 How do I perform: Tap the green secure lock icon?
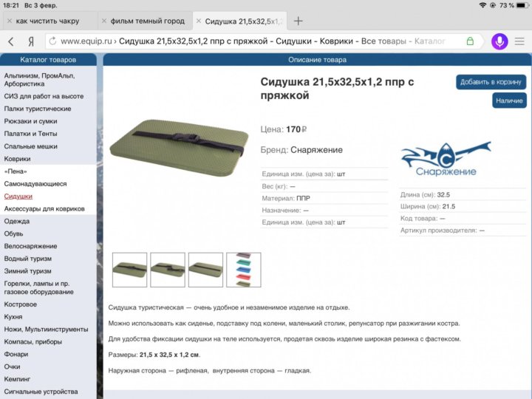coord(470,41)
